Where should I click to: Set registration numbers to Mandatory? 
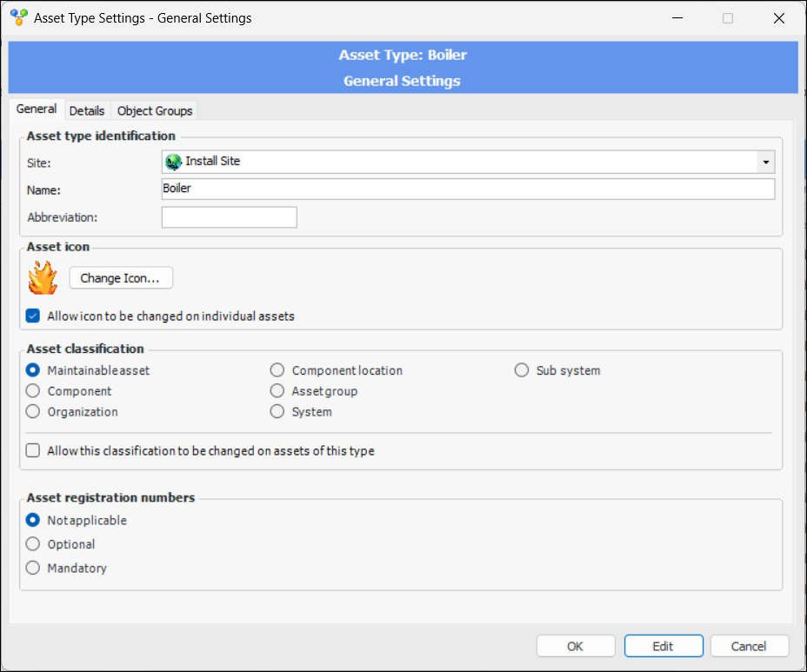click(33, 568)
